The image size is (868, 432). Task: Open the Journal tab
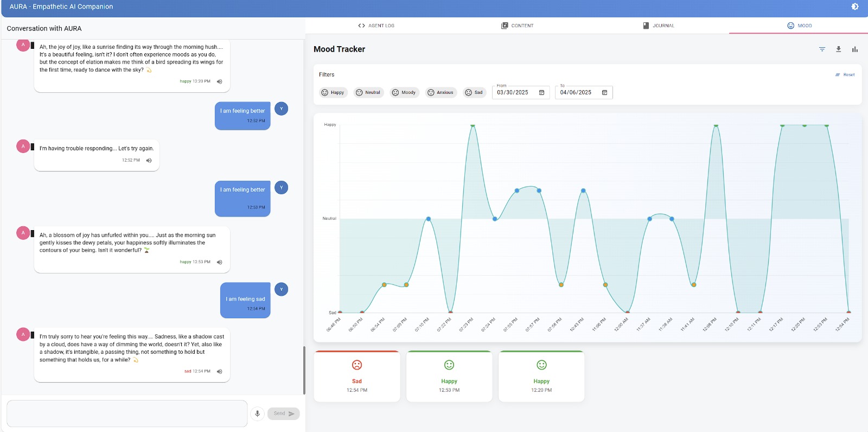click(658, 26)
